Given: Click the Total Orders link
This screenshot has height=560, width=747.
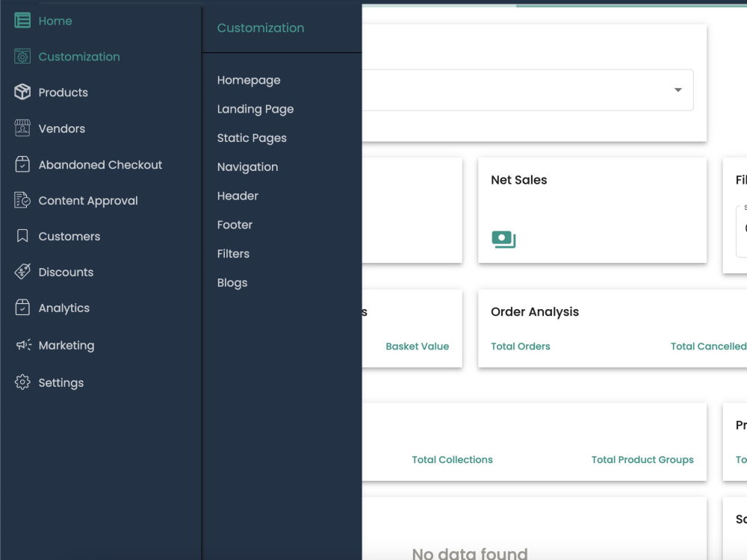Looking at the screenshot, I should coord(521,346).
